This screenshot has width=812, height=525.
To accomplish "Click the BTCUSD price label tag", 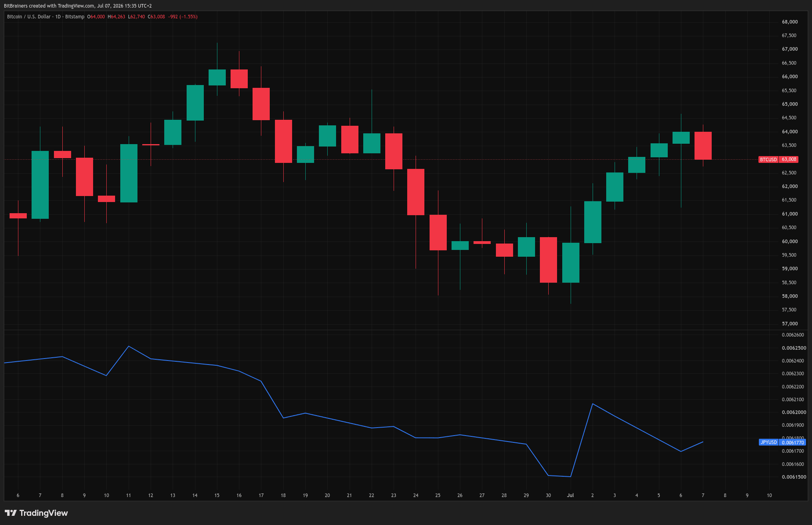I will 778,159.
